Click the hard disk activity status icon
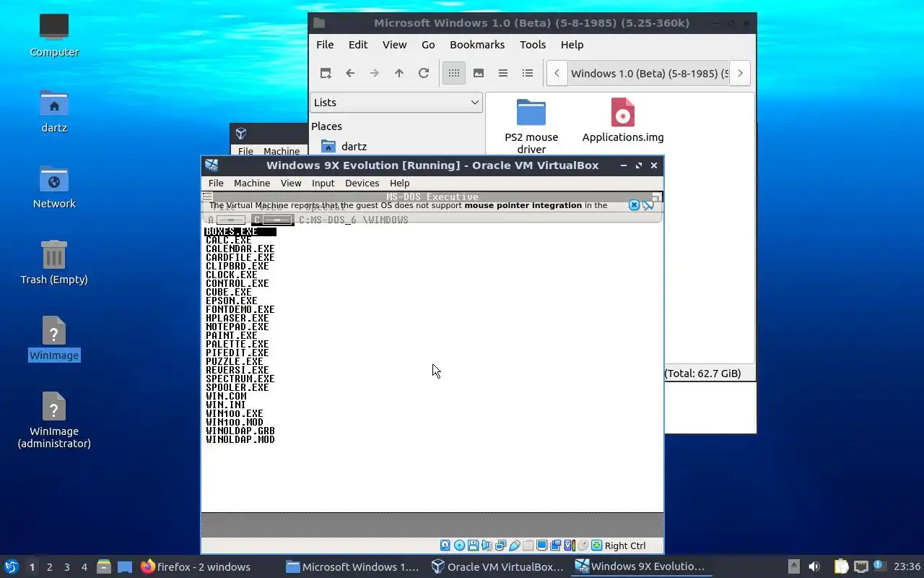The width and height of the screenshot is (924, 578). [x=445, y=545]
